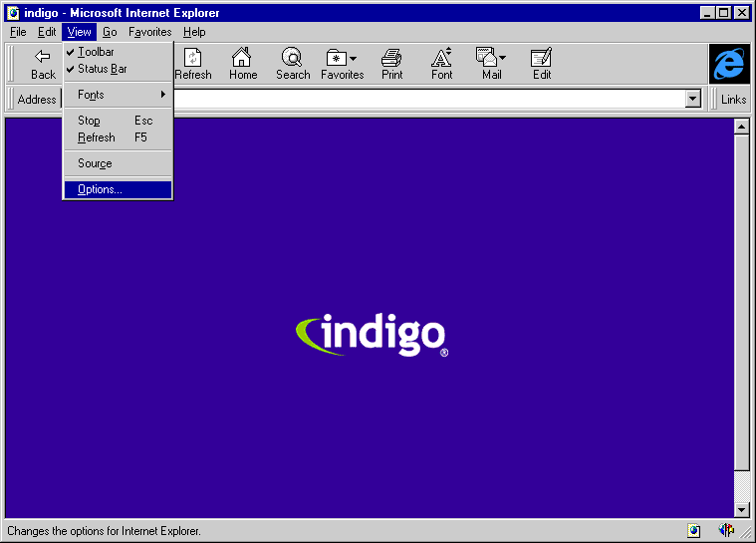This screenshot has width=756, height=543.
Task: Click the Print toolbar icon
Action: click(x=391, y=58)
